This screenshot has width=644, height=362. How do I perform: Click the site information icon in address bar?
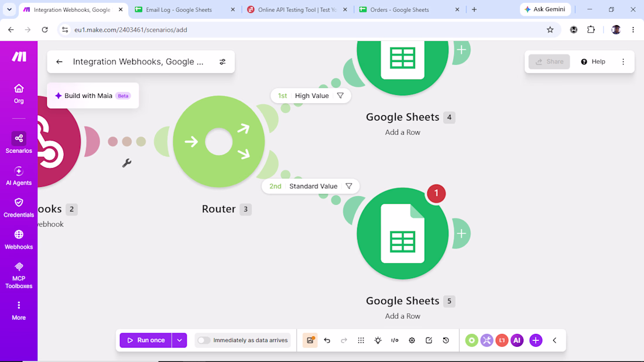click(65, 30)
